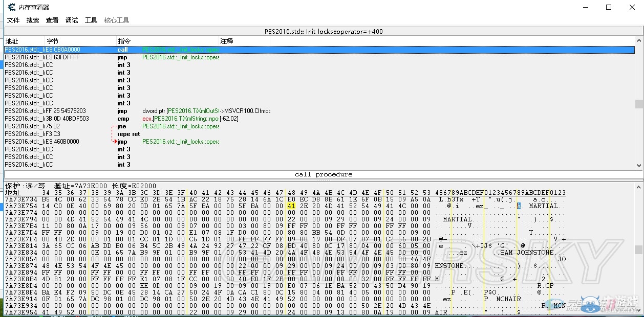Screen dimensions: 644x317
Task: Select the yellow highlighted byte 41 in hex view
Action: point(291,206)
